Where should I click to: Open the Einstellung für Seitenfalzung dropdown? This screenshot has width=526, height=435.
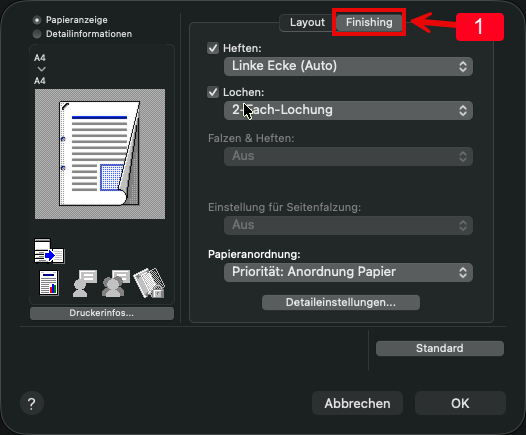coord(348,225)
